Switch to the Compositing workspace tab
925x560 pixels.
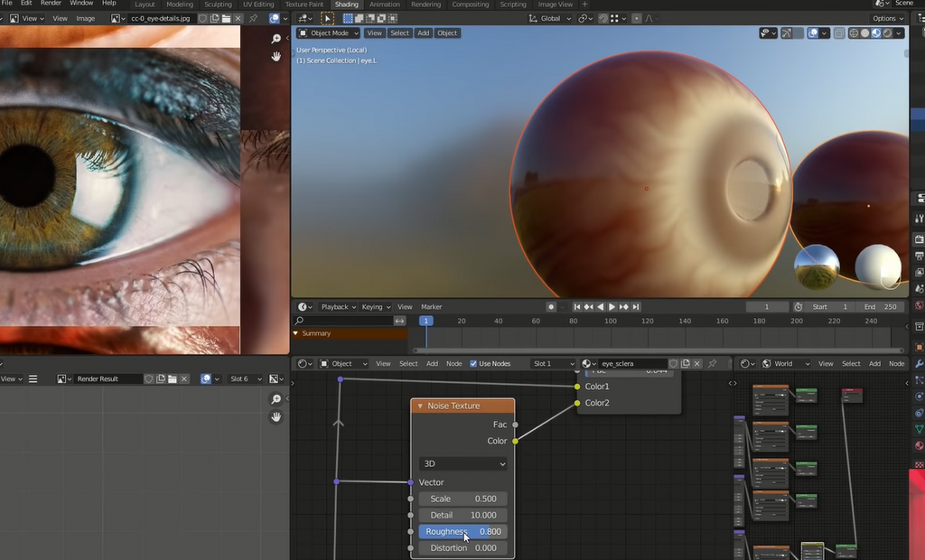pyautogui.click(x=470, y=5)
